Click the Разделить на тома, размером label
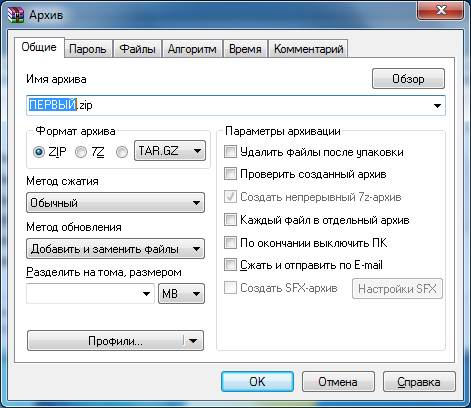Screen dimensions: 471x408 coord(104,272)
